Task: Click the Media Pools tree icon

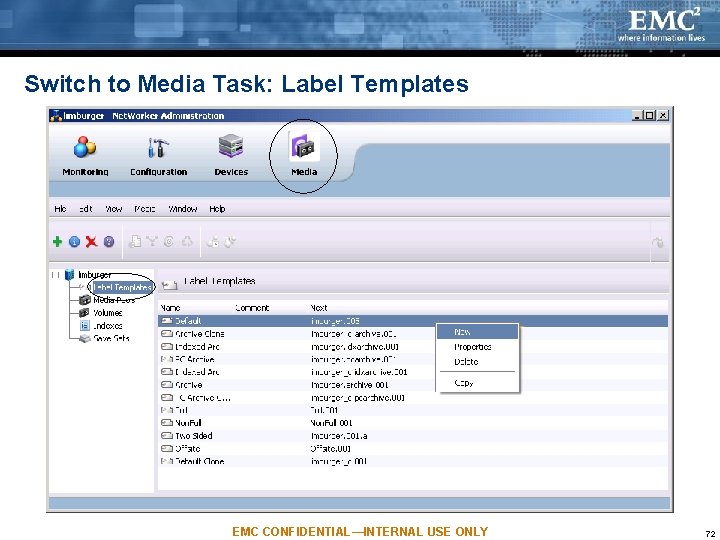Action: [x=84, y=300]
